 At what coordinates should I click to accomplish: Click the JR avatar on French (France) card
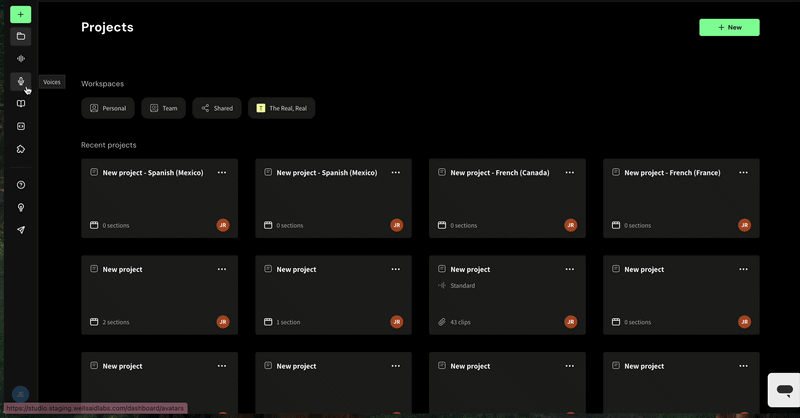click(x=744, y=225)
